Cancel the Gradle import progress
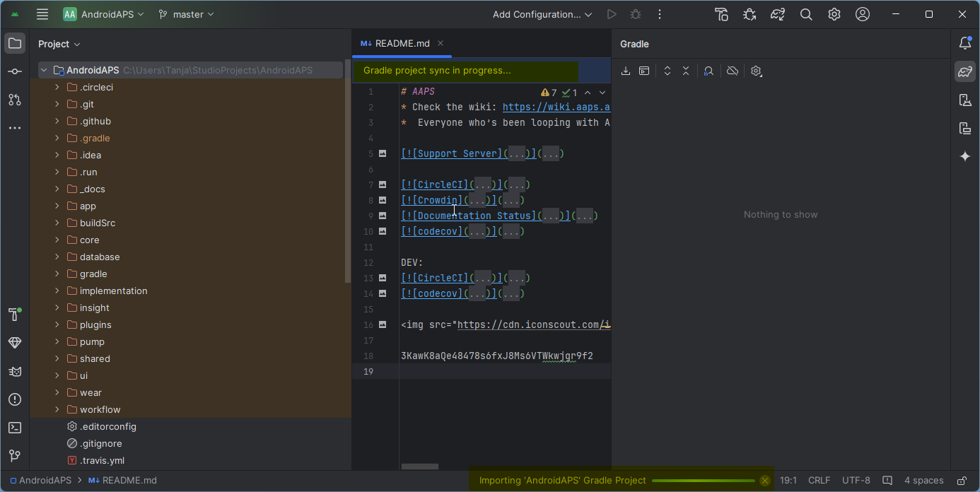980x492 pixels. (764, 481)
